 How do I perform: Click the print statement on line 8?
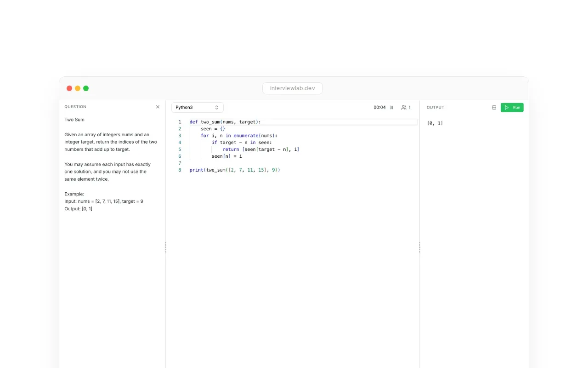pos(235,170)
